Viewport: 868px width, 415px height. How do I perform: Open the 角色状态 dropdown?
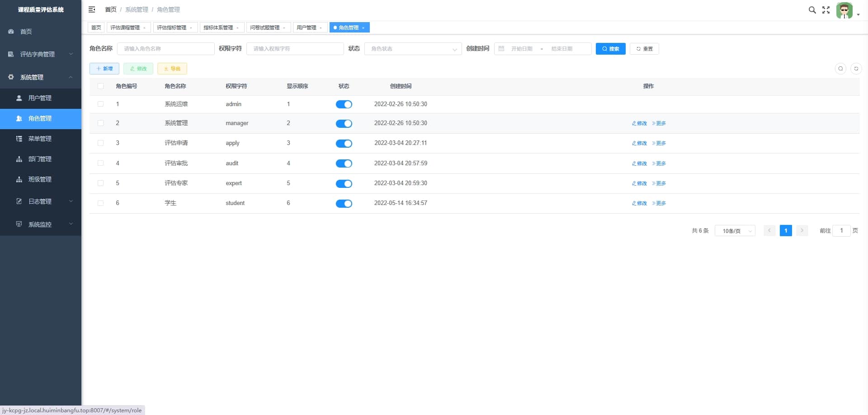click(413, 49)
